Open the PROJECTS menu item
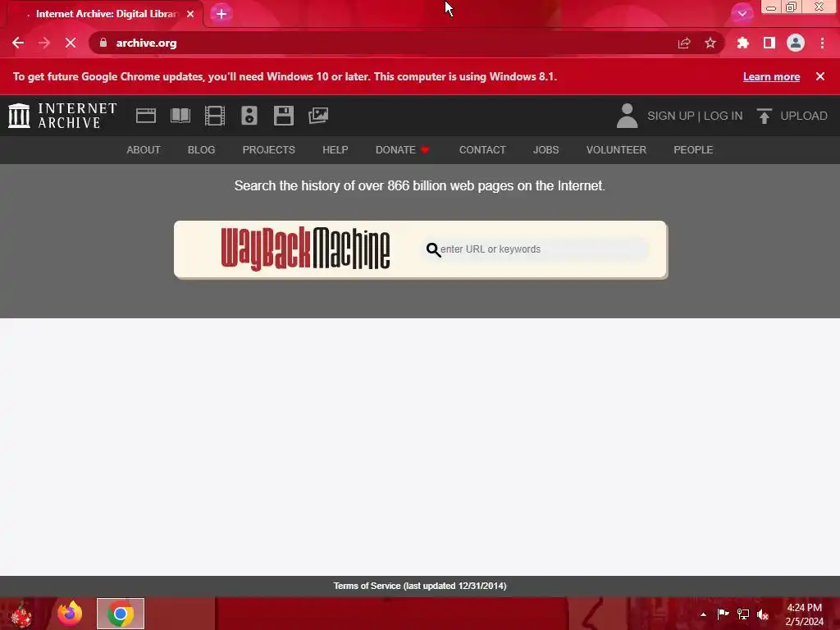Image resolution: width=840 pixels, height=630 pixels. [x=269, y=150]
